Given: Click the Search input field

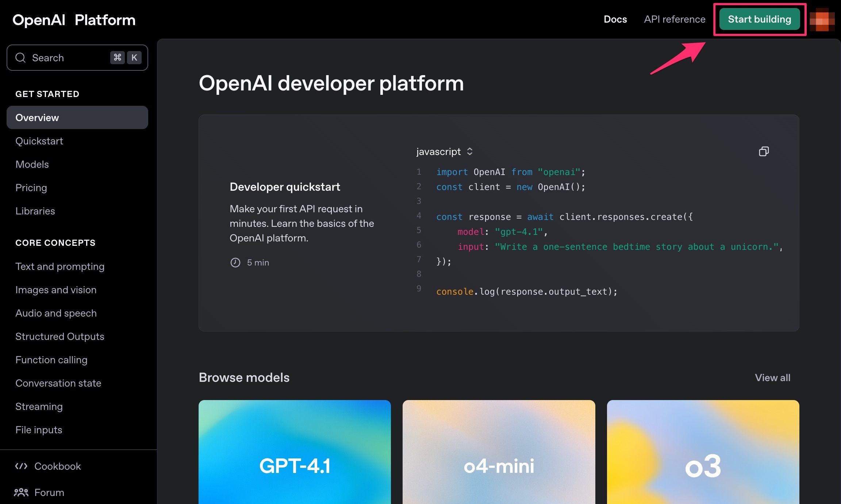Looking at the screenshot, I should 77,58.
